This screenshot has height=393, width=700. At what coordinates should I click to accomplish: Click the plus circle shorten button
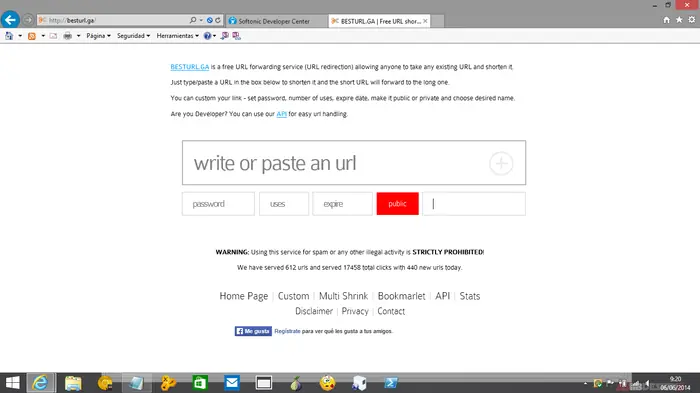click(x=501, y=163)
